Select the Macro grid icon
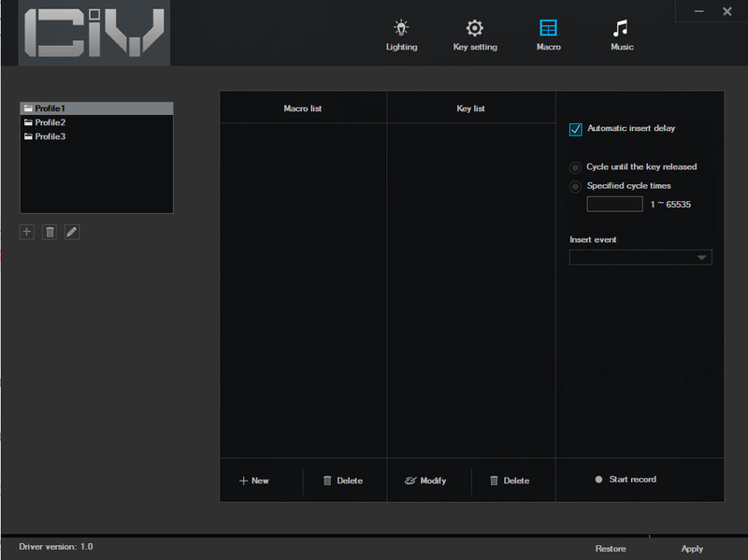 tap(548, 28)
